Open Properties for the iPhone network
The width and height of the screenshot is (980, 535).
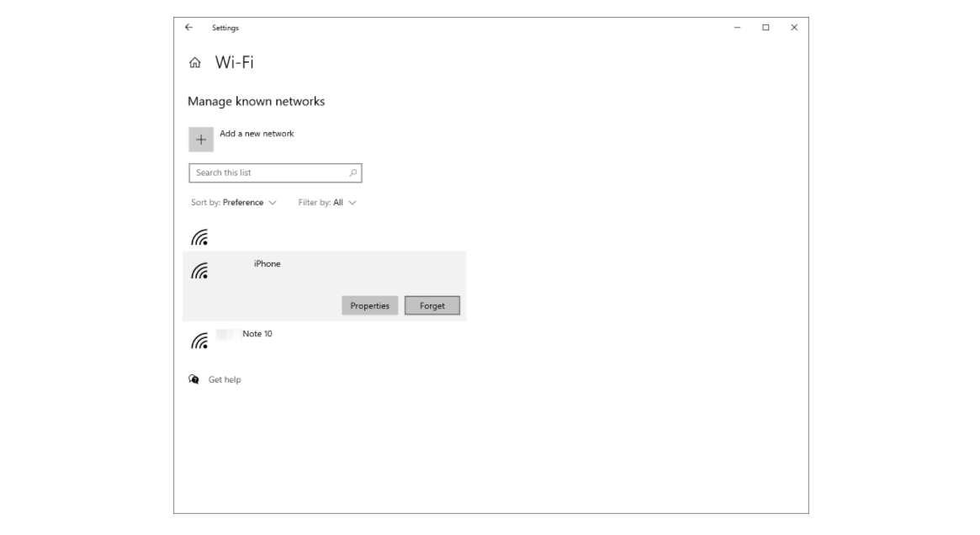point(370,305)
